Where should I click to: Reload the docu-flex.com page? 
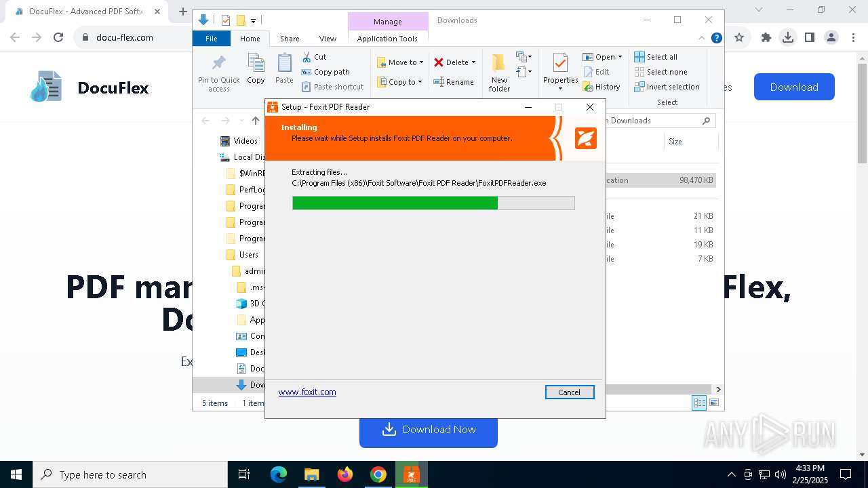(58, 37)
